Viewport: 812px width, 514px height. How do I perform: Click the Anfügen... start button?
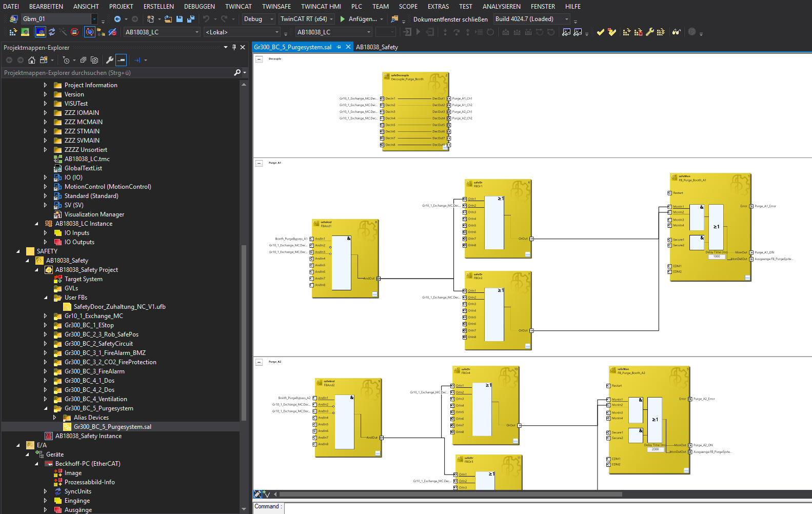tap(358, 19)
